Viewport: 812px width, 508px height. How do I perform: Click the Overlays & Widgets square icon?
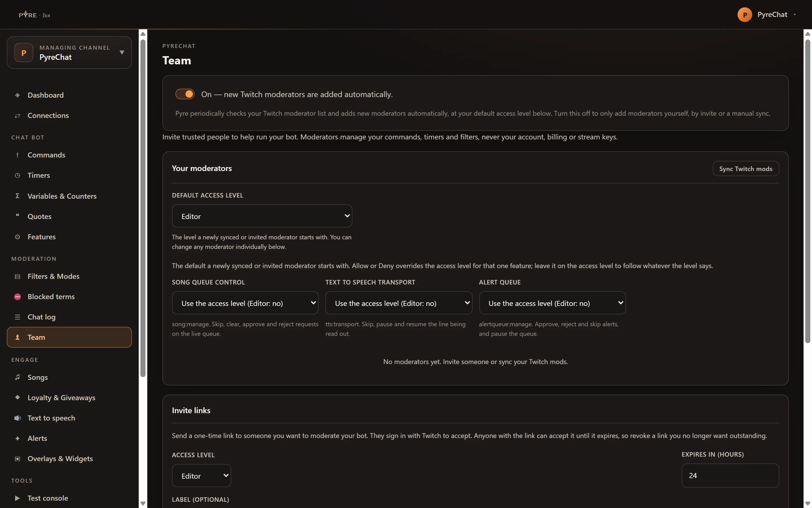point(17,459)
